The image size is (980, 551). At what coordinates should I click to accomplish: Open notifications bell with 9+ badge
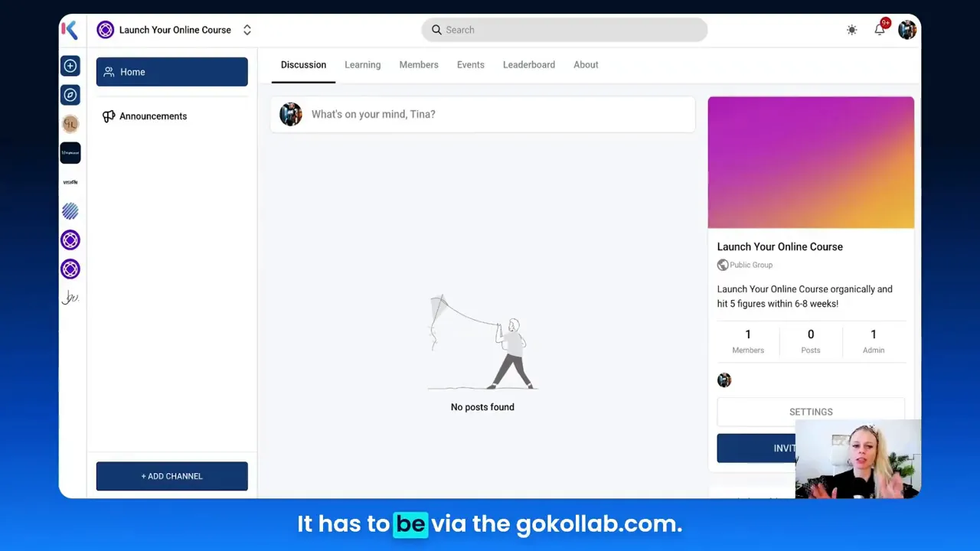(x=880, y=29)
